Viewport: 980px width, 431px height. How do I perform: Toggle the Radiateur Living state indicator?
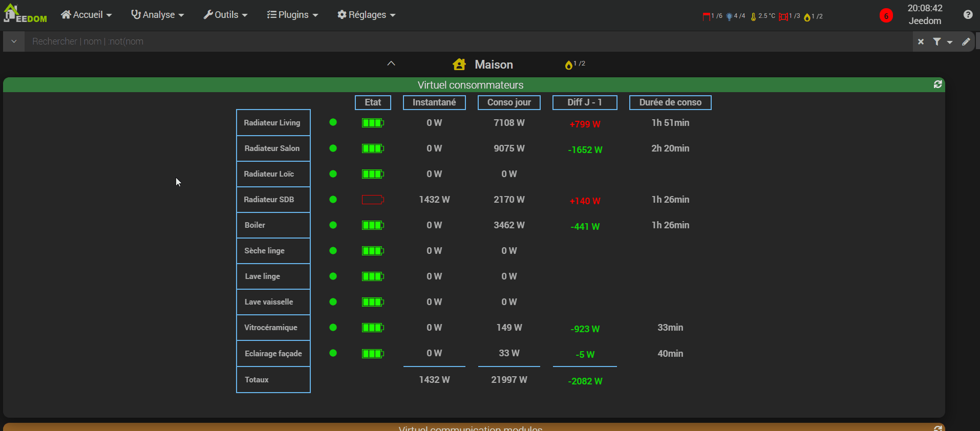[373, 123]
